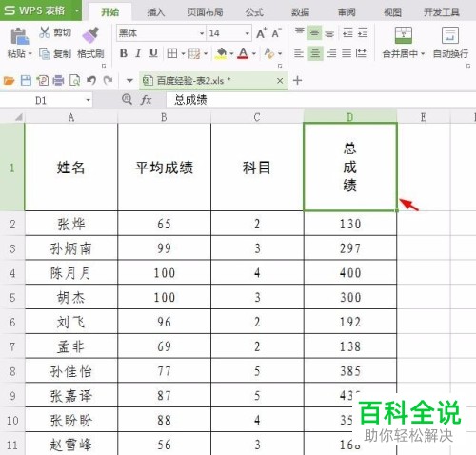Viewport: 476px width, 455px height.
Task: Switch to the 页面布局 tab
Action: [x=205, y=12]
